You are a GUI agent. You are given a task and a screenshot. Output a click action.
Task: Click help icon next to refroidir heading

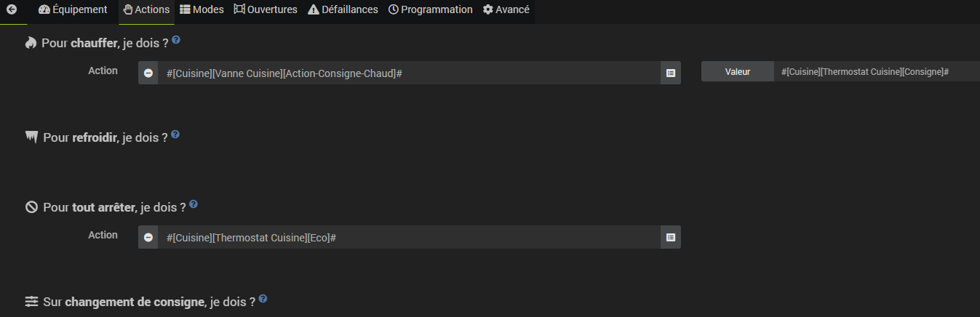point(175,135)
